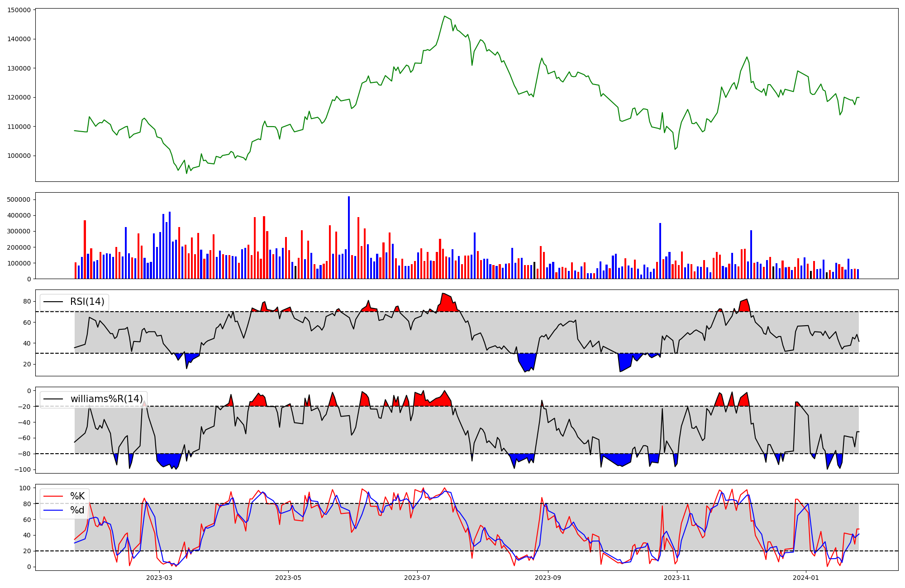This screenshot has height=588, width=905.
Task: Click the price line's highest peak
Action: click(x=445, y=17)
